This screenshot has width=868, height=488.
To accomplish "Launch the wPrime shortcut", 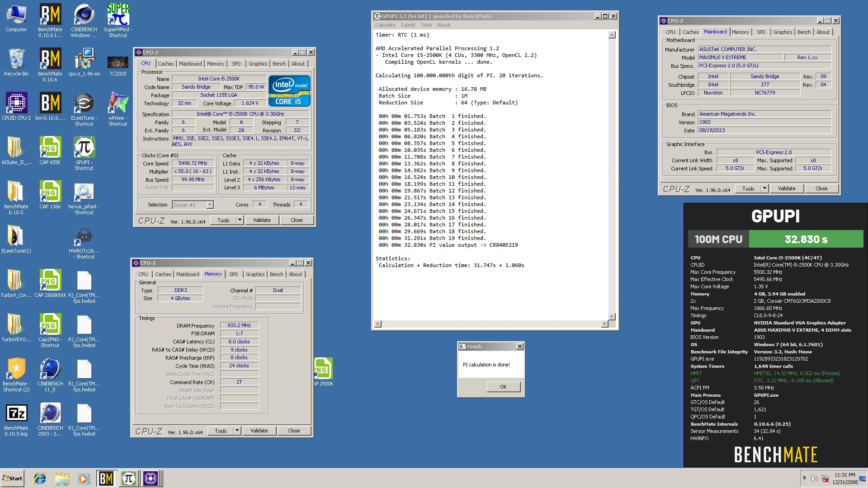I will [118, 109].
